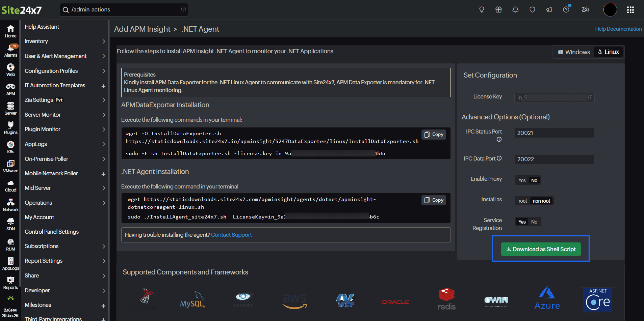Switch Install as to root
This screenshot has width=644, height=321.
(x=522, y=201)
